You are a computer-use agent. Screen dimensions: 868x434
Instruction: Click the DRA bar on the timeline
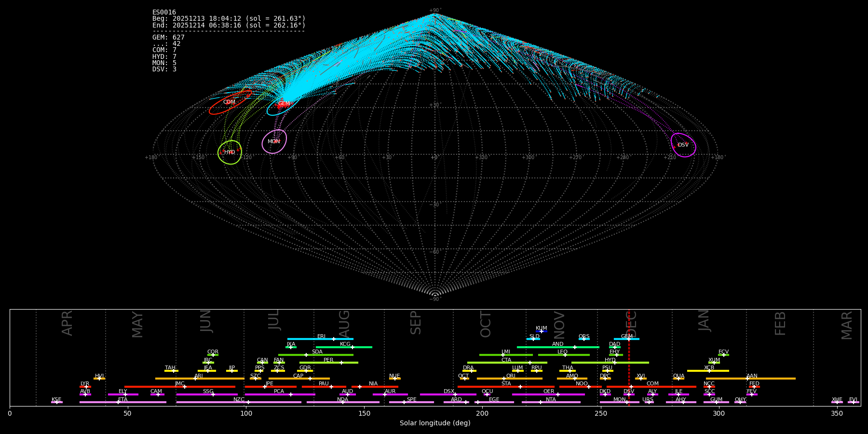coord(469,371)
